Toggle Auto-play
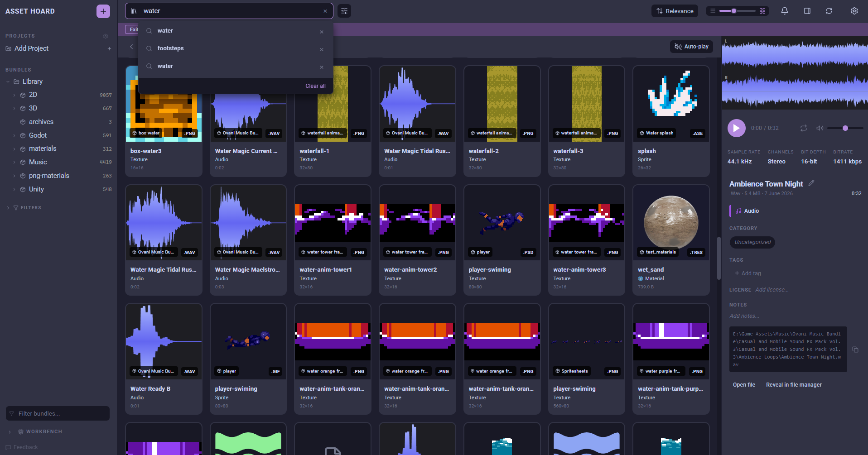 click(x=691, y=47)
